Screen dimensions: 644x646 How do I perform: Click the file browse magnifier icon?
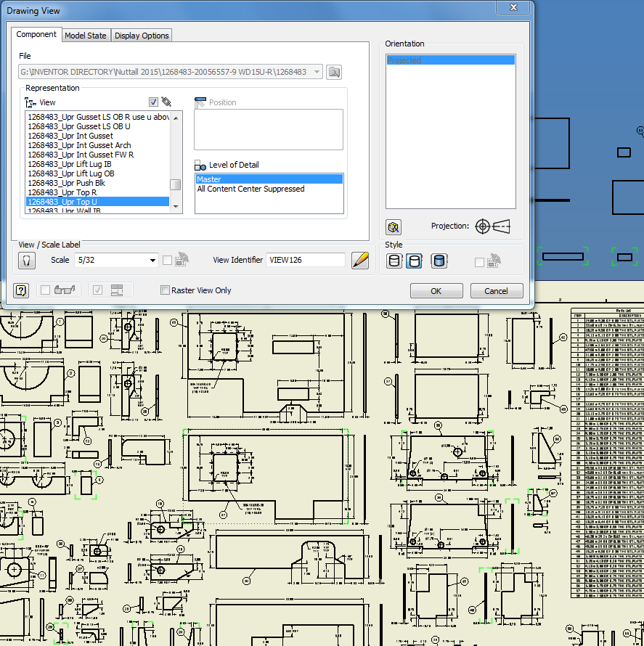click(x=335, y=72)
